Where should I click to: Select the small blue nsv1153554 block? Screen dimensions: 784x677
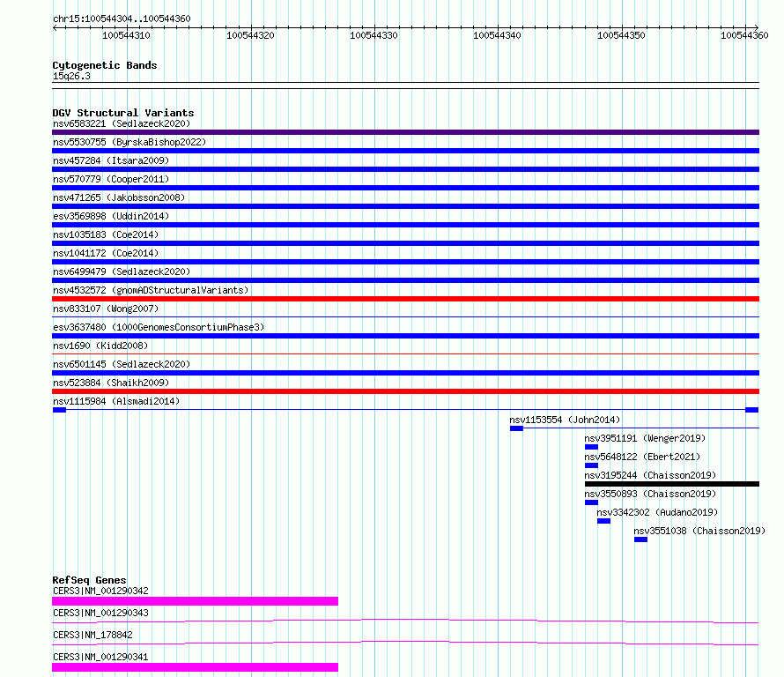pyautogui.click(x=516, y=428)
